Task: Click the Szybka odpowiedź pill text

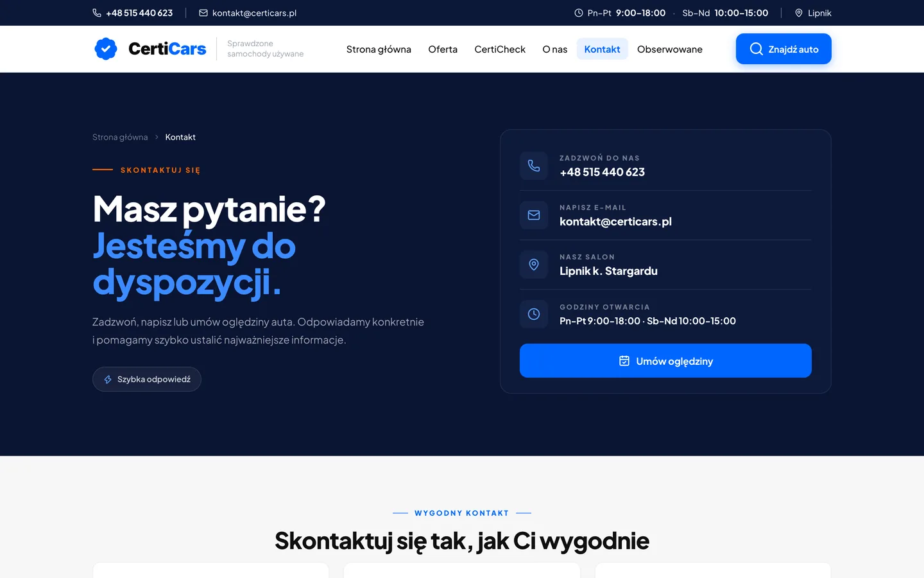Action: tap(154, 380)
